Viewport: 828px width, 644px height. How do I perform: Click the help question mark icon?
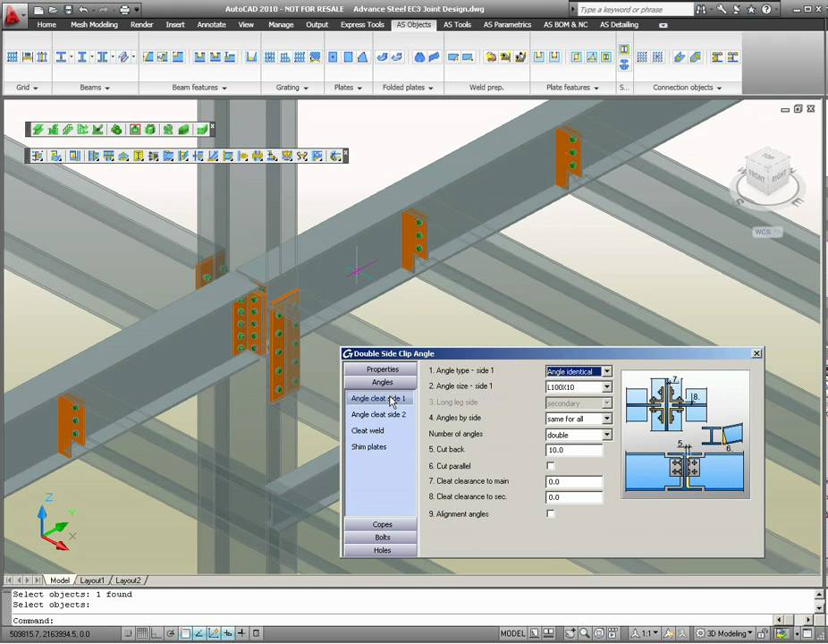766,10
